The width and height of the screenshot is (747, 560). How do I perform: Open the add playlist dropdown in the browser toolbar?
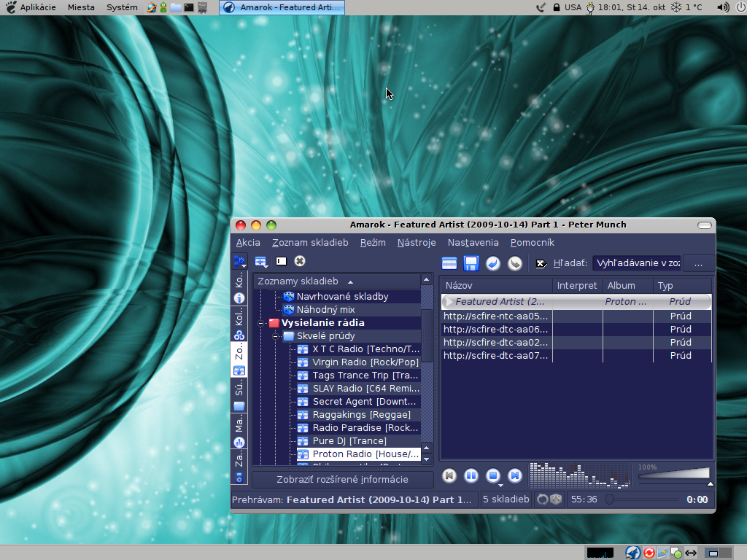[x=260, y=262]
